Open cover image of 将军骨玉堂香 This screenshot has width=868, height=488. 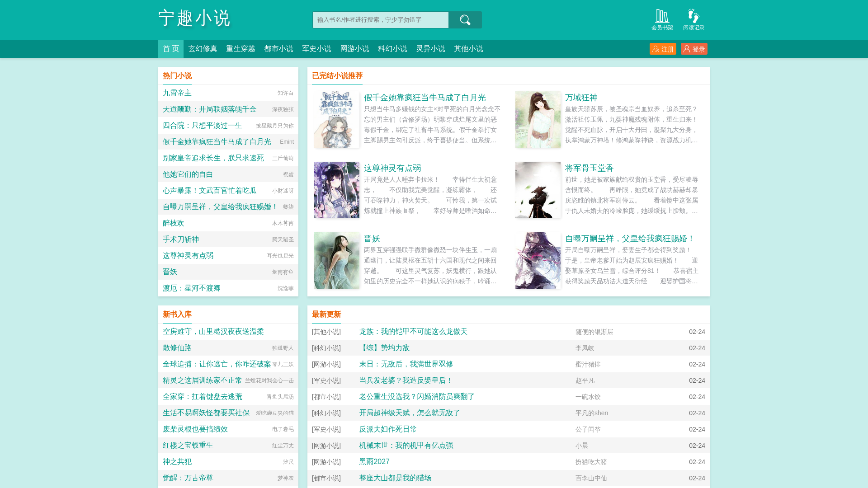pos(538,190)
